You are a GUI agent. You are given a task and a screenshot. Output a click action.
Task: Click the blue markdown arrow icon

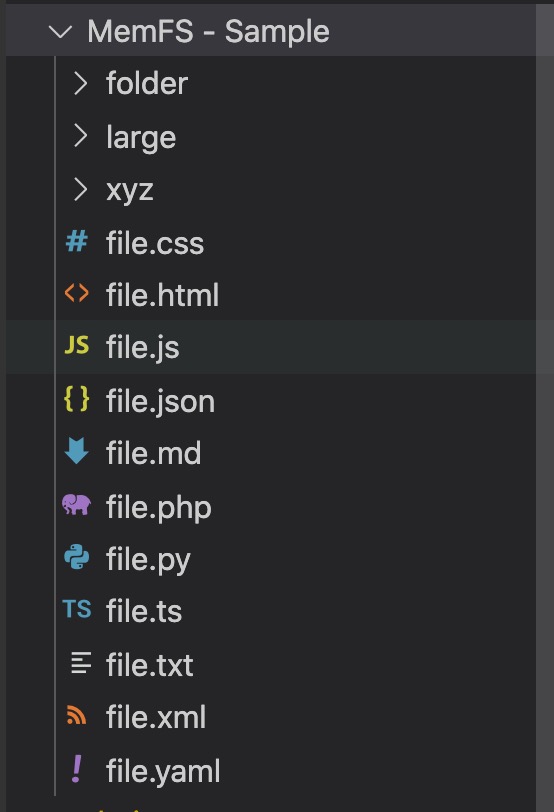[77, 451]
